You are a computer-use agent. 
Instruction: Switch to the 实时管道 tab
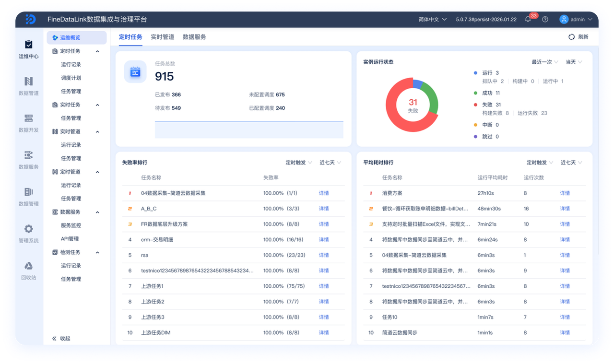tap(163, 37)
